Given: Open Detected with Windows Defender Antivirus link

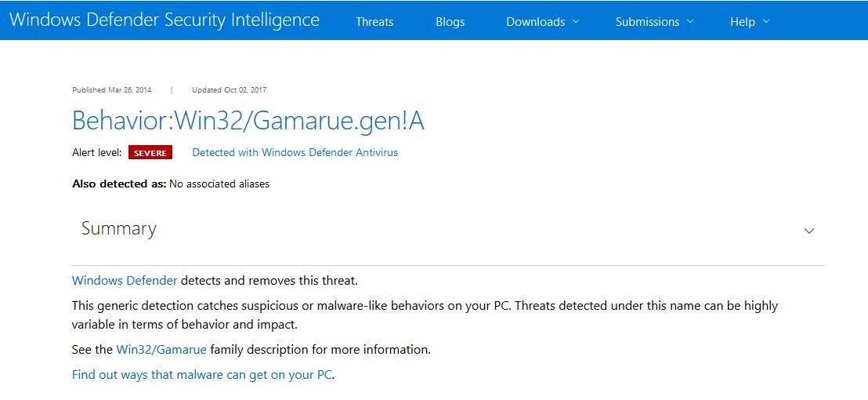Looking at the screenshot, I should click(x=295, y=152).
